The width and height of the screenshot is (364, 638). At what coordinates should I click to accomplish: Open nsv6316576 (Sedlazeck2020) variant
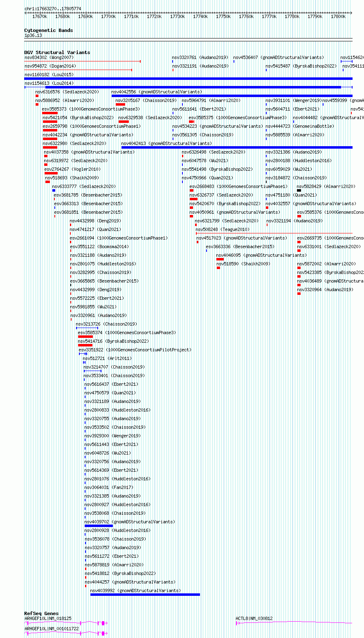[x=67, y=92]
